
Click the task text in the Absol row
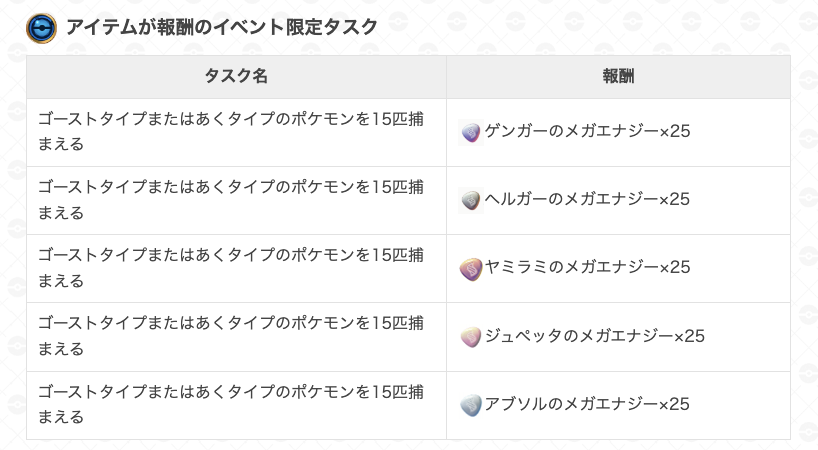point(231,405)
